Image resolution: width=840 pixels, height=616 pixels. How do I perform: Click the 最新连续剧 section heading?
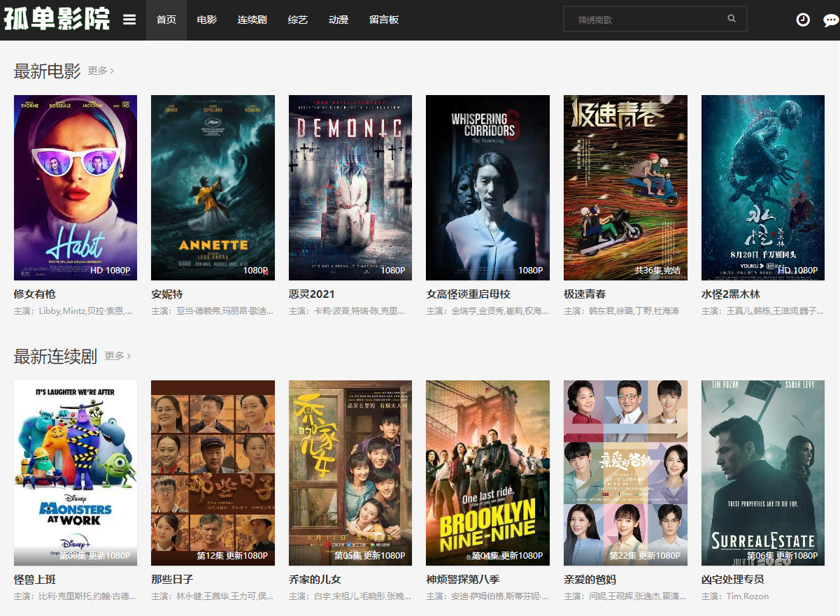56,356
